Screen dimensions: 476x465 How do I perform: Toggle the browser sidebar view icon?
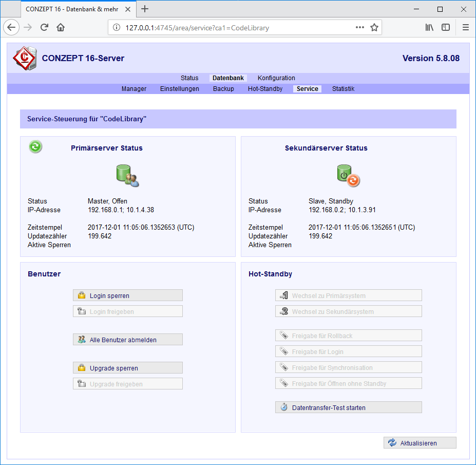446,28
